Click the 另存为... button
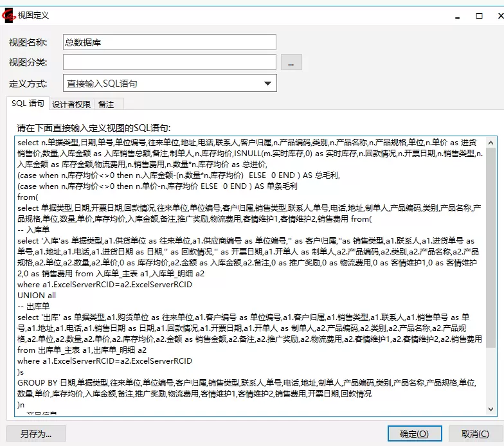This screenshot has height=446, width=504. click(35, 434)
